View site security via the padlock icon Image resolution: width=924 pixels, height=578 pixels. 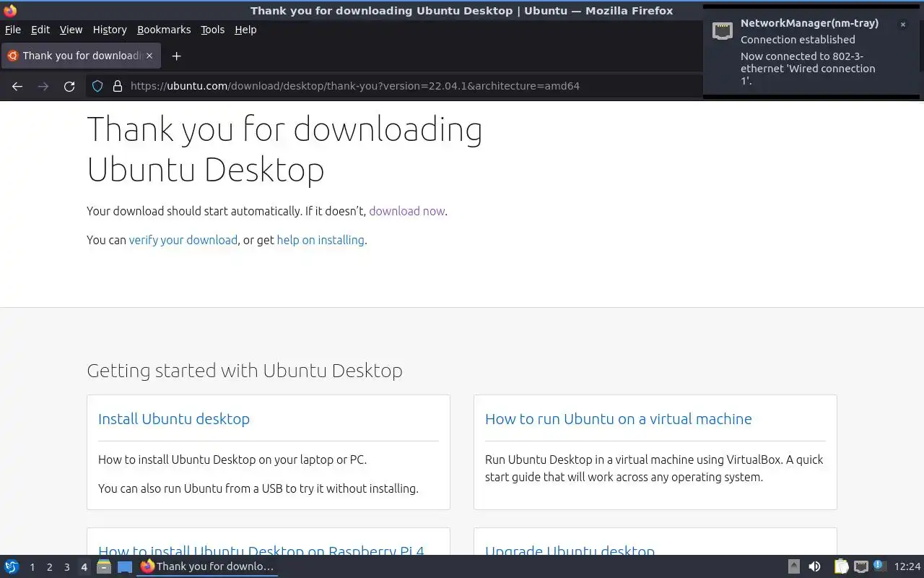coord(118,86)
